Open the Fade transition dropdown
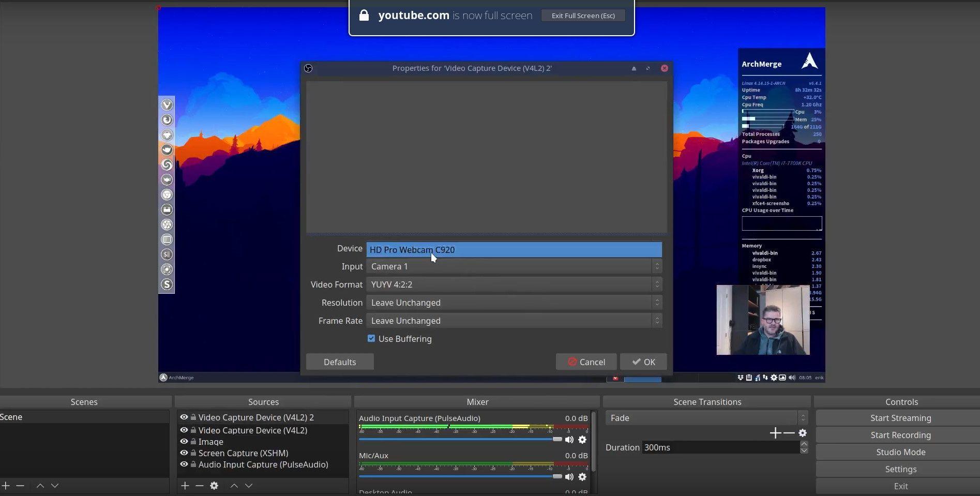Viewport: 980px width, 496px height. pyautogui.click(x=706, y=417)
